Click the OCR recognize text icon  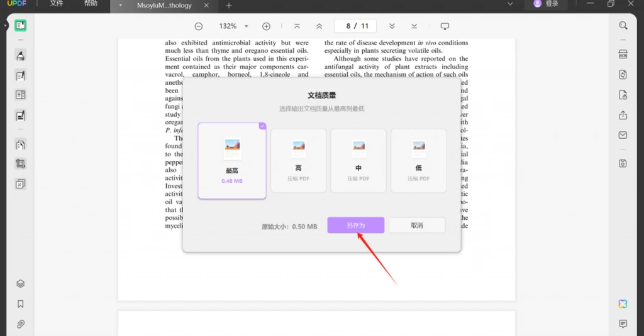coord(623,54)
